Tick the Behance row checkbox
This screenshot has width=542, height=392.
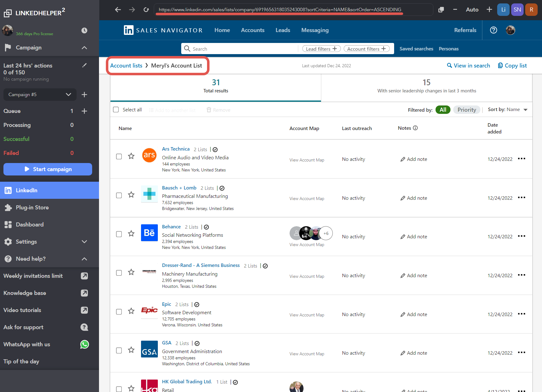point(119,234)
